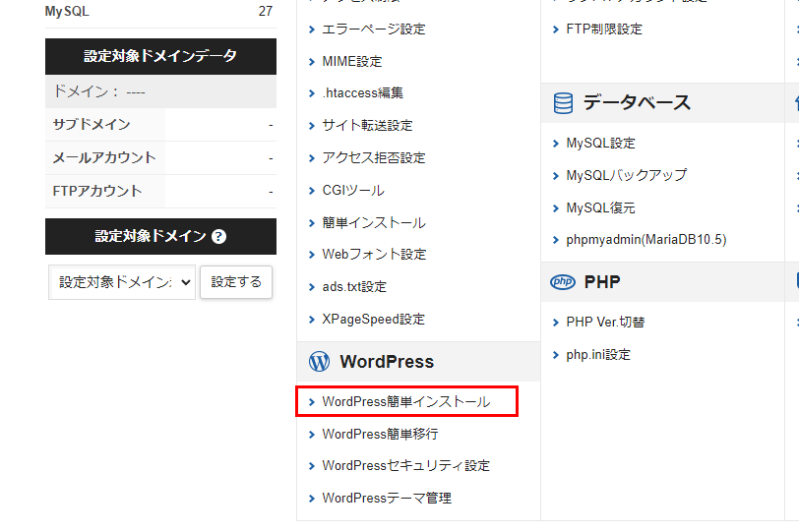This screenshot has width=799, height=532.
Task: Click the WordPress logo icon
Action: coord(319,362)
